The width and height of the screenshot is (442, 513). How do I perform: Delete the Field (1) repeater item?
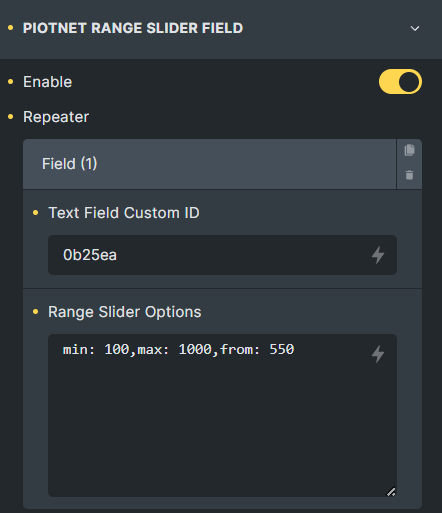[x=409, y=175]
